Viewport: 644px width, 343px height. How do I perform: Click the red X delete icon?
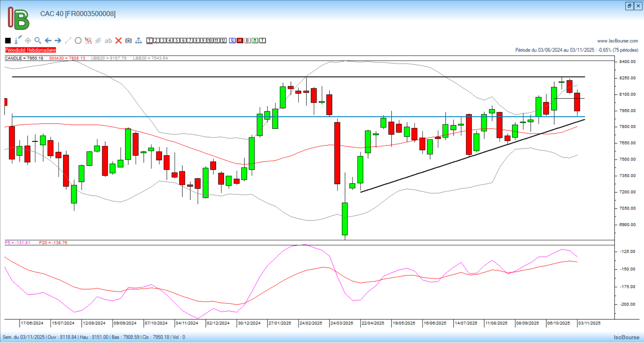(118, 41)
